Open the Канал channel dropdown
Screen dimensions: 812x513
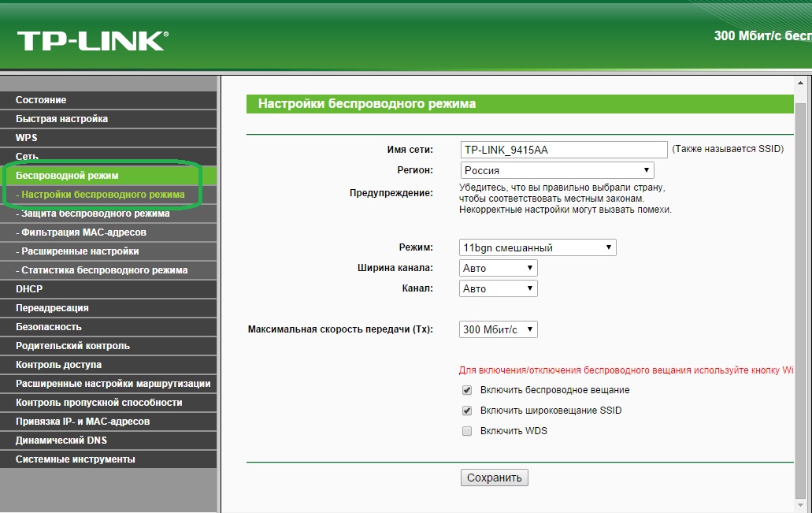498,288
